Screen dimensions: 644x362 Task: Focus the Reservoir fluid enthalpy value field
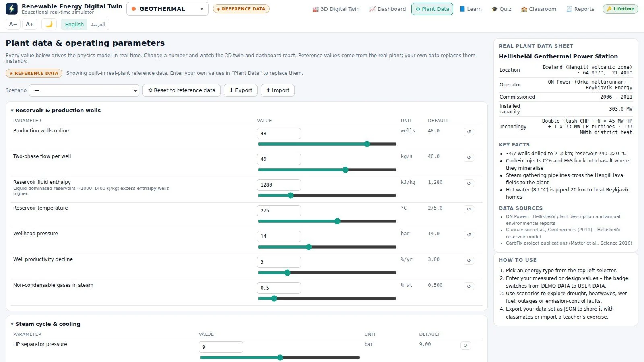point(279,185)
